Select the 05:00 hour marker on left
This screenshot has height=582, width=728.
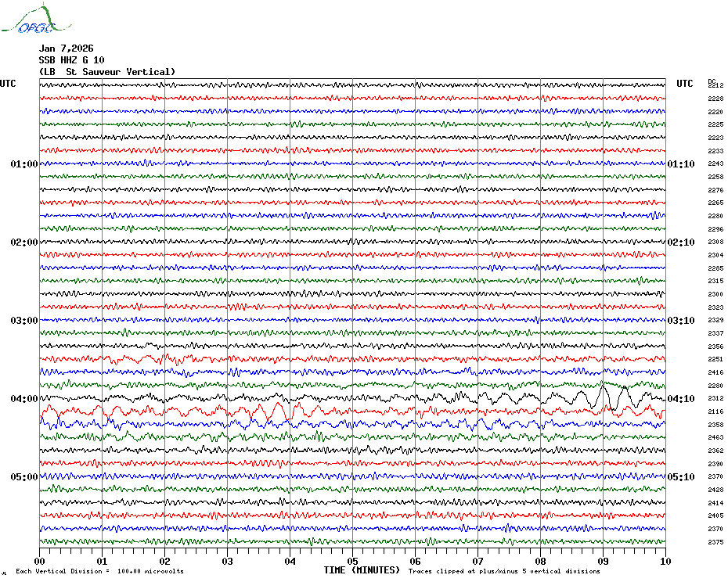pyautogui.click(x=23, y=477)
